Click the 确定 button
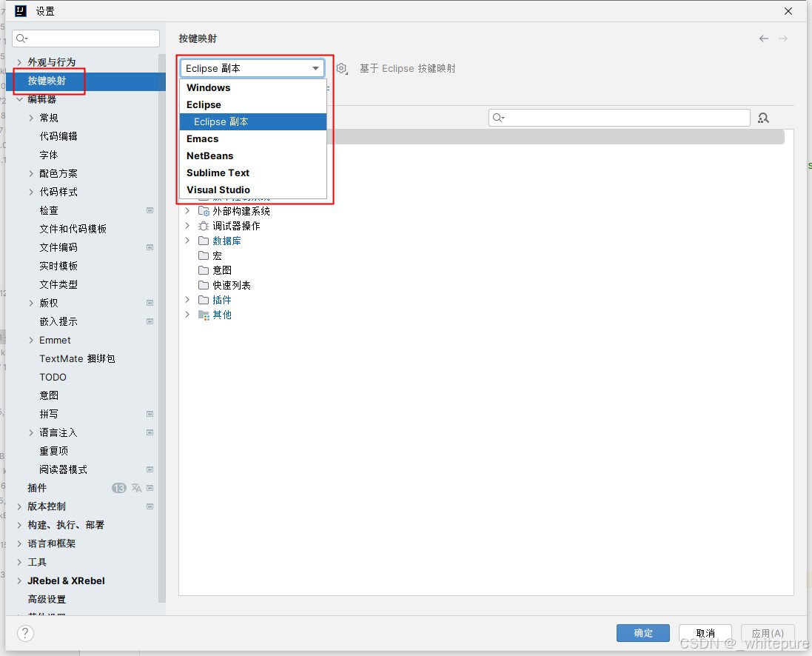 coord(642,633)
